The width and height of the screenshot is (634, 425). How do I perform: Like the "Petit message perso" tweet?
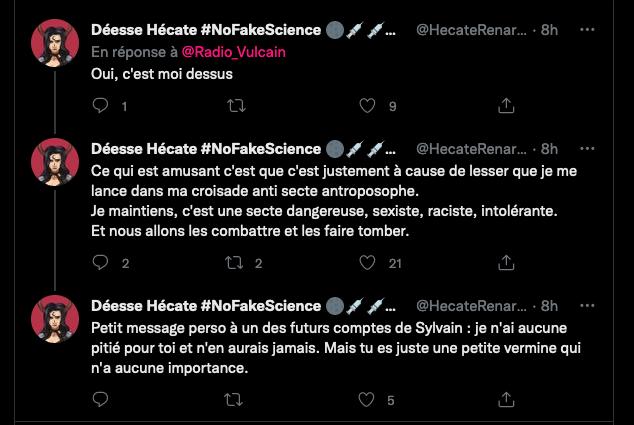[369, 400]
